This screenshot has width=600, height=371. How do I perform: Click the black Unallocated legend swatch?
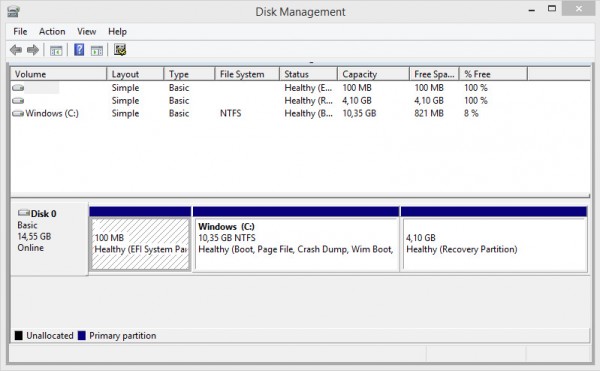(x=19, y=336)
